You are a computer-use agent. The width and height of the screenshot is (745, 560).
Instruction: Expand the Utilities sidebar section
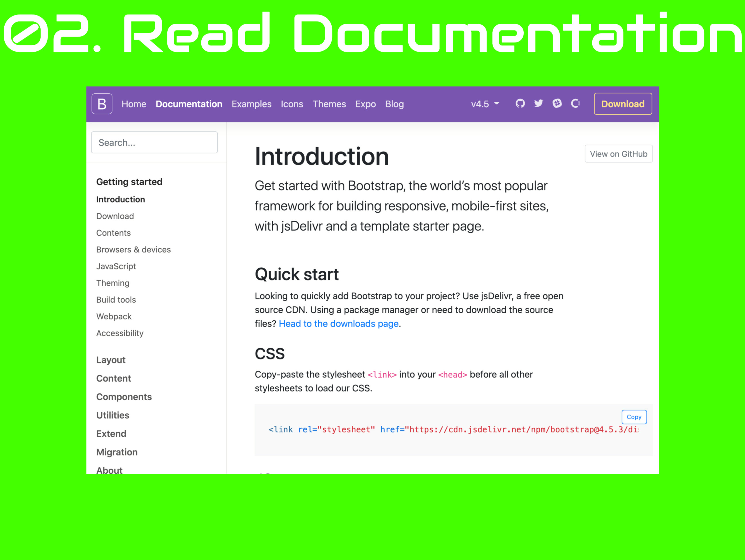tap(112, 415)
